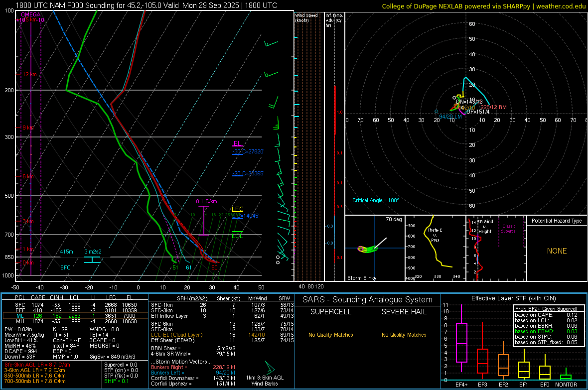Click the Eff Shear (EBWD) row label
The height and width of the screenshot is (390, 588).
pyautogui.click(x=173, y=340)
